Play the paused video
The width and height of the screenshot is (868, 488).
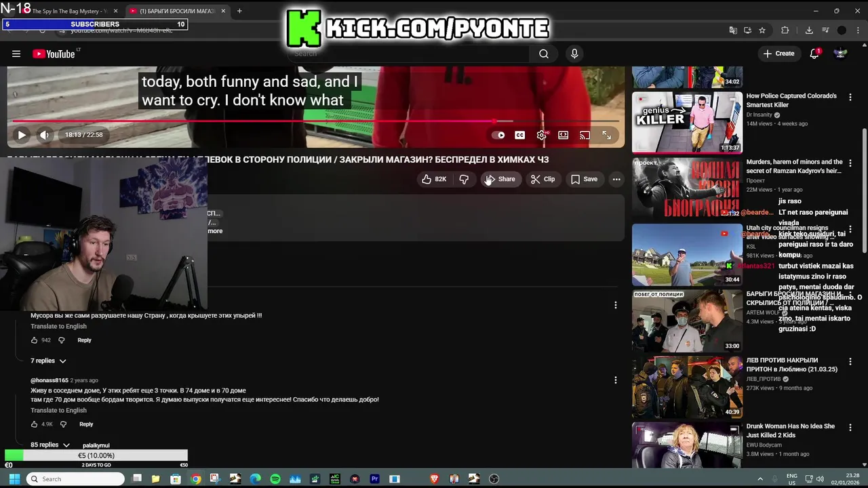22,135
